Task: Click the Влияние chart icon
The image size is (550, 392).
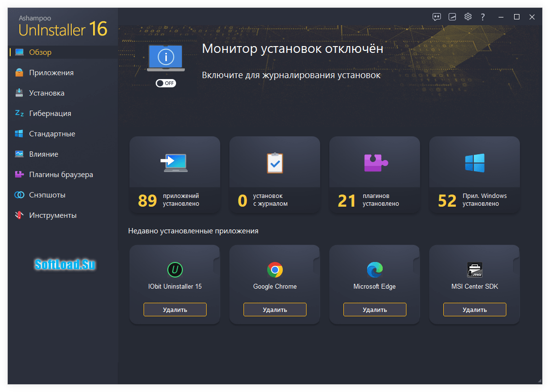Action: click(19, 154)
